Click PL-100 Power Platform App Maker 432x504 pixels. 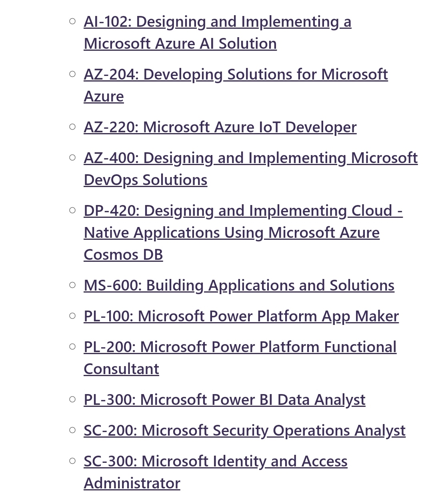(x=241, y=317)
